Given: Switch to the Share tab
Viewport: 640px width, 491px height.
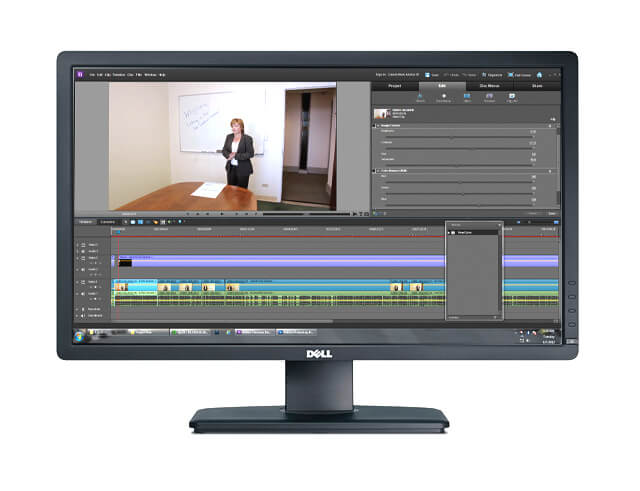Looking at the screenshot, I should click(x=537, y=86).
